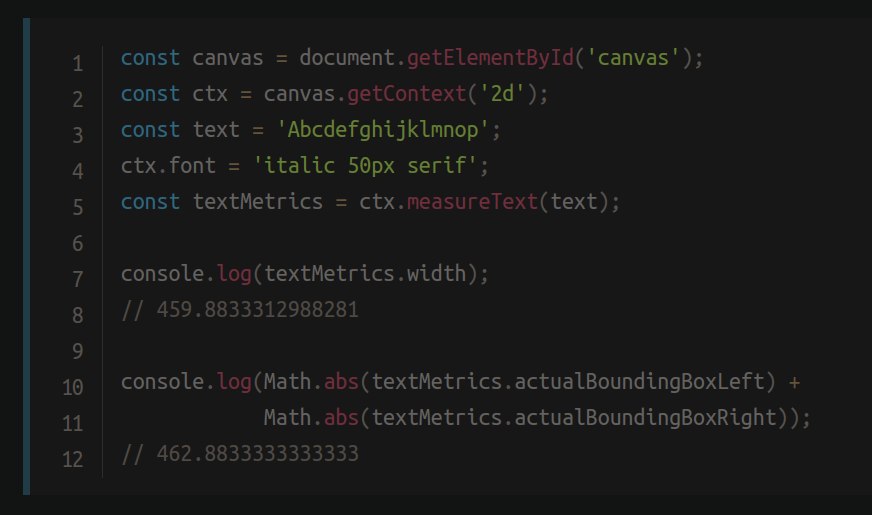Click Math.abs on line 11

tap(311, 418)
